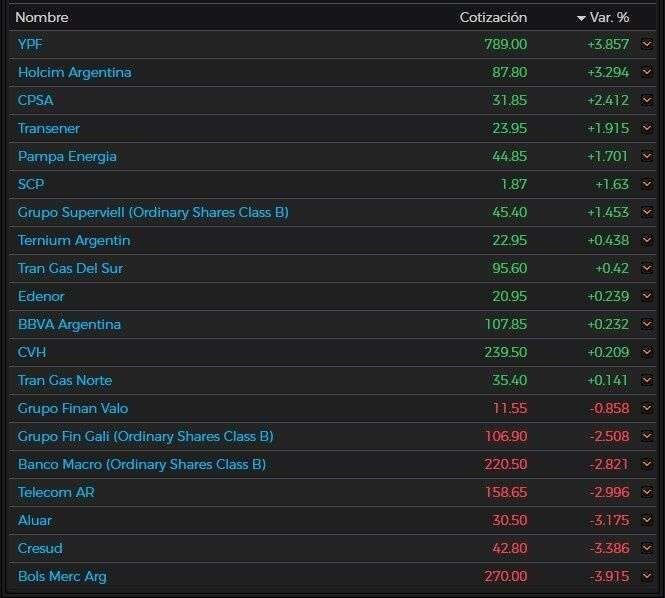665x598 pixels.
Task: Open the Telecom AR row chevron
Action: [647, 492]
